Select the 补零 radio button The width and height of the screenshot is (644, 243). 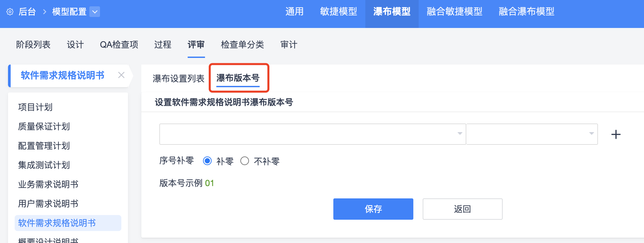pos(207,161)
